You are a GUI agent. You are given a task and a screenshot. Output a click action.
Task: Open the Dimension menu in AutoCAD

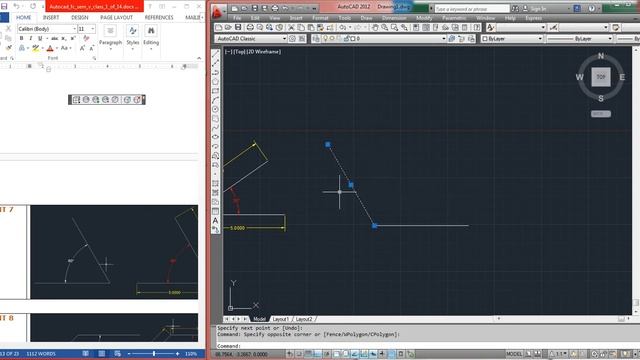click(x=394, y=18)
